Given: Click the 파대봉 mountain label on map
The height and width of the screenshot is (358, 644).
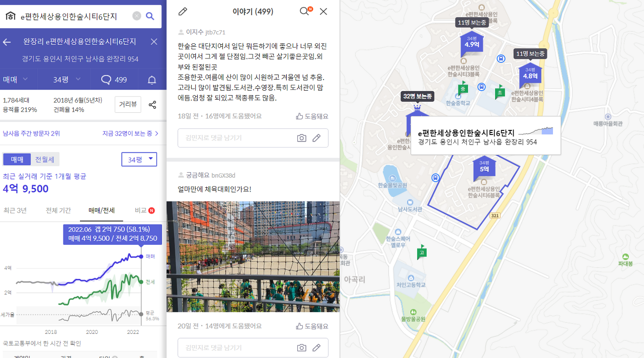Looking at the screenshot, I should click(x=626, y=263).
